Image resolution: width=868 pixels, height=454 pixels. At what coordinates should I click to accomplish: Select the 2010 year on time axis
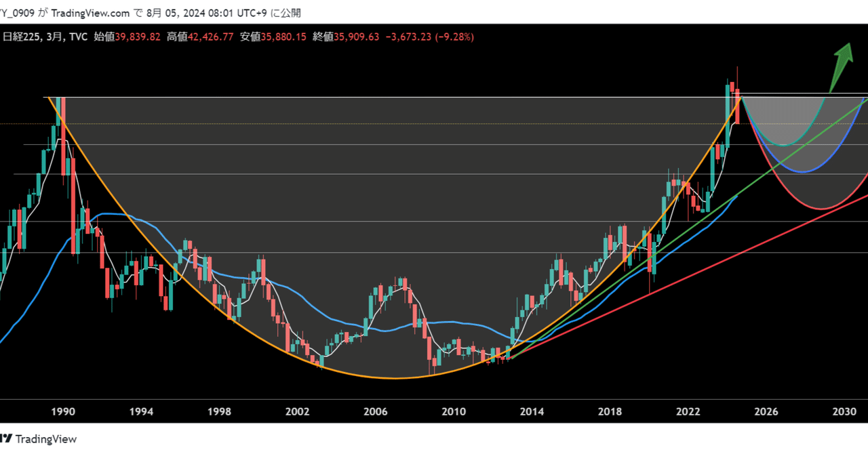454,411
